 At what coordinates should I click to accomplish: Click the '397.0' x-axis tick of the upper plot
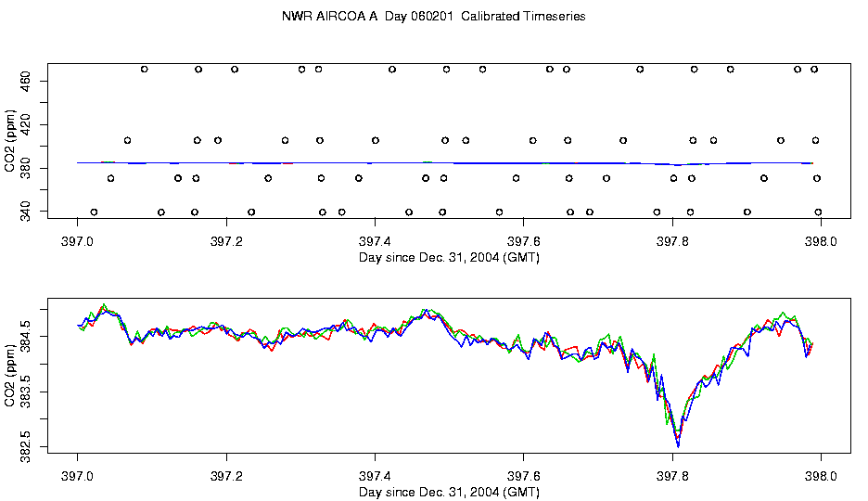point(78,241)
